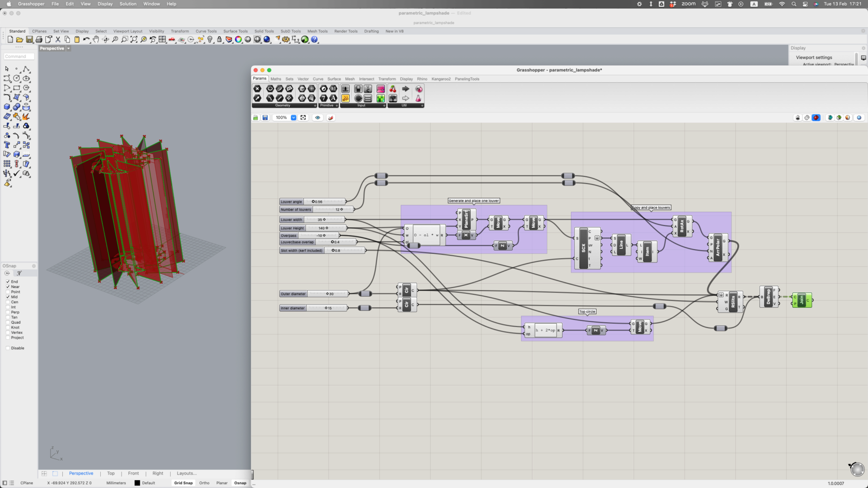Click the Cut scissors icon in Rhino toolbar
868x488 pixels.
tap(58, 40)
